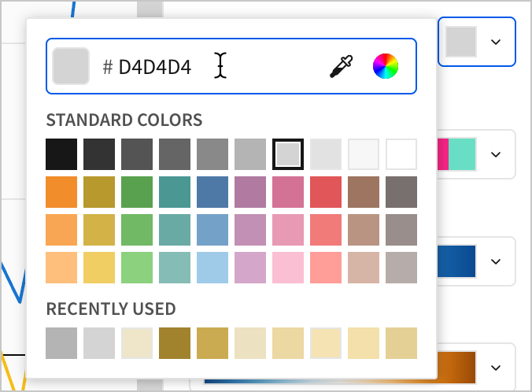Choose the last recently used tan swatch

pos(401,343)
